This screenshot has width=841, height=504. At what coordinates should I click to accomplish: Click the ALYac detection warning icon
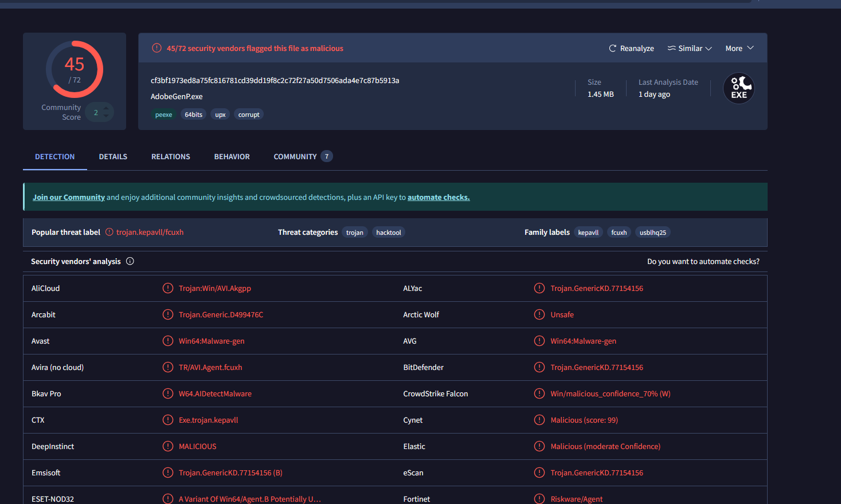(x=539, y=288)
